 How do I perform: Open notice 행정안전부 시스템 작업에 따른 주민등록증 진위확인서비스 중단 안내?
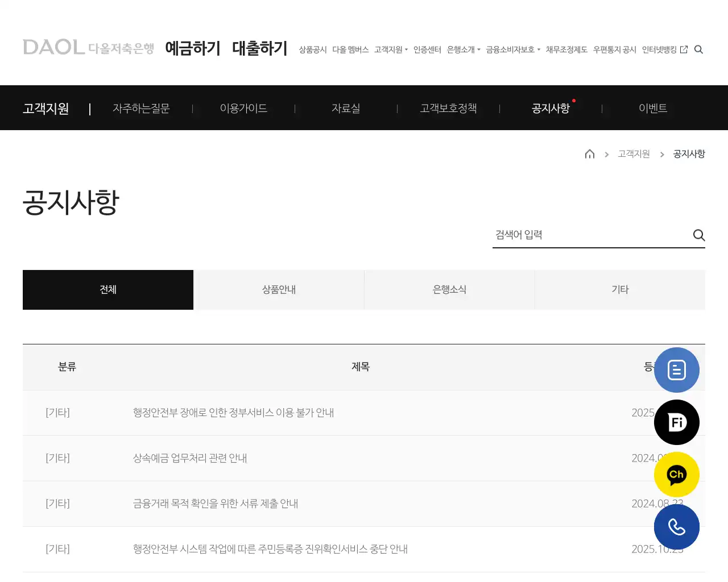click(270, 549)
